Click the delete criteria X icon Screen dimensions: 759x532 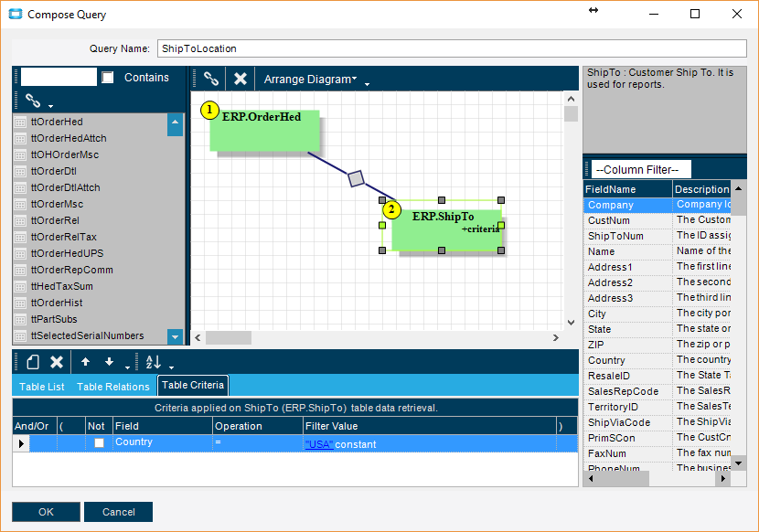pos(56,362)
